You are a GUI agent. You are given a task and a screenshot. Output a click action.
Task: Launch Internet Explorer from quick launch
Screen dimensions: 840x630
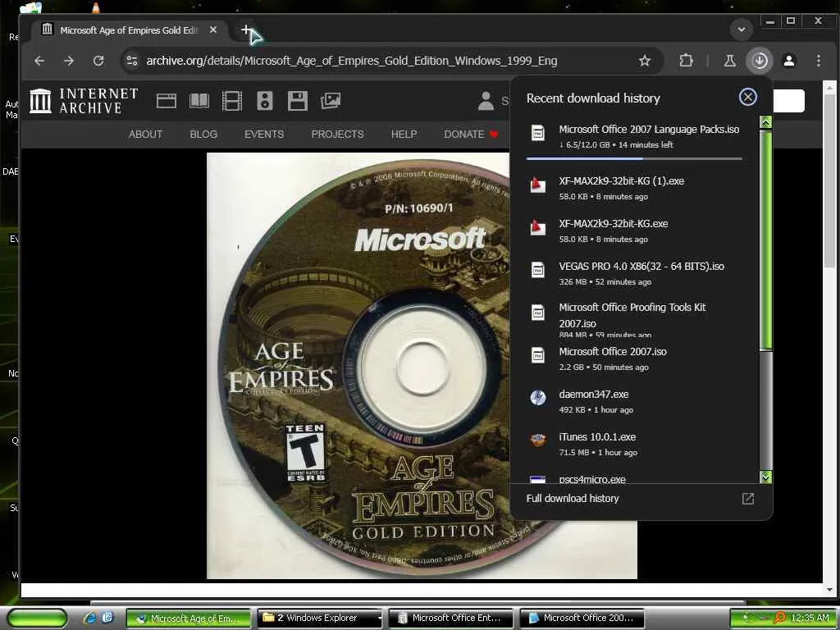[90, 618]
